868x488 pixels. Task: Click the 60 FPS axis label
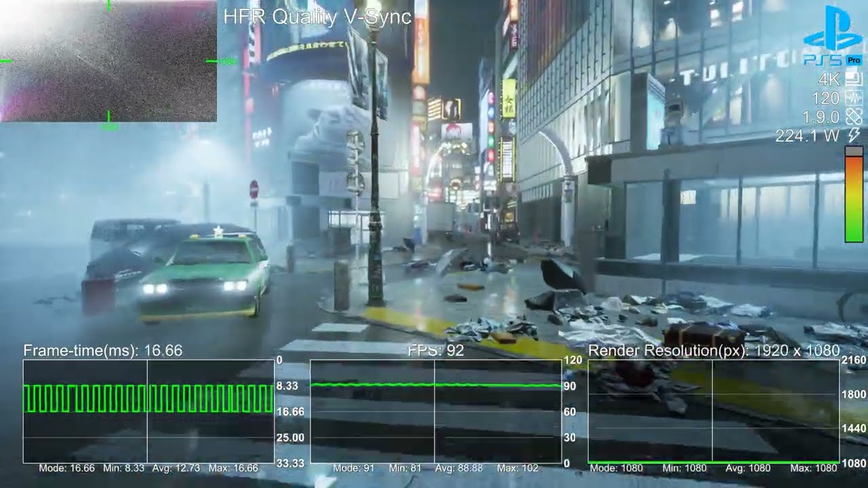570,412
